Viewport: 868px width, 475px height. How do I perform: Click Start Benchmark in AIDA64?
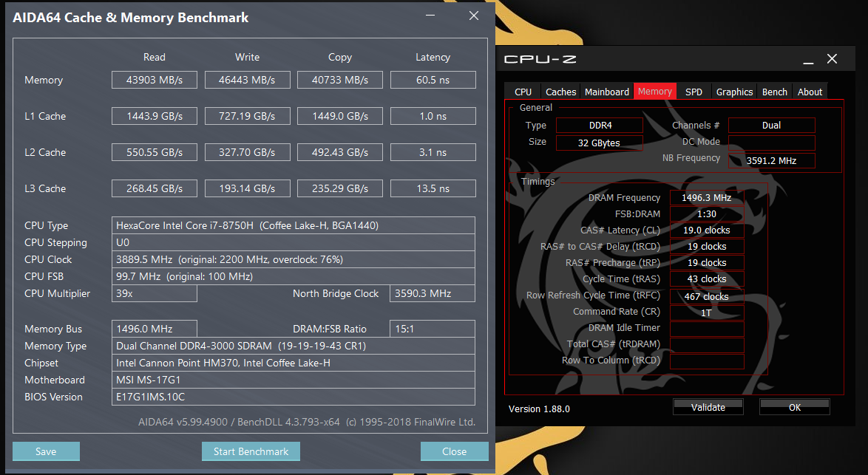point(251,451)
